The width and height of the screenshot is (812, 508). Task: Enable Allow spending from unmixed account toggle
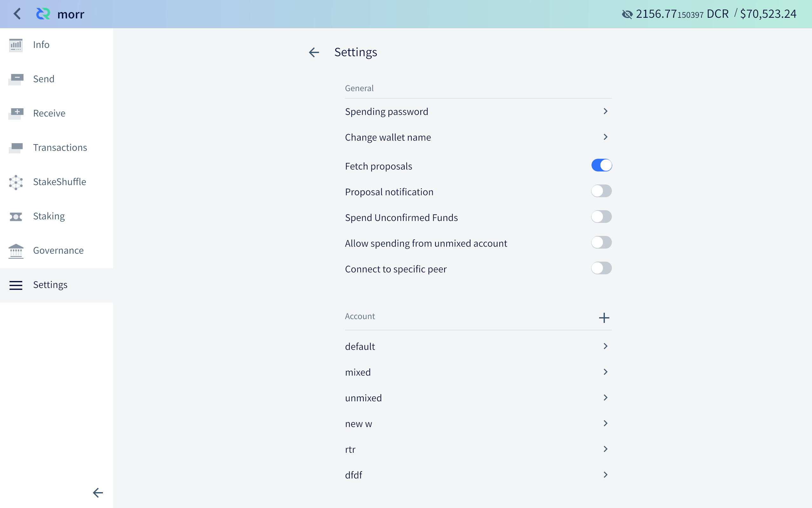tap(601, 242)
